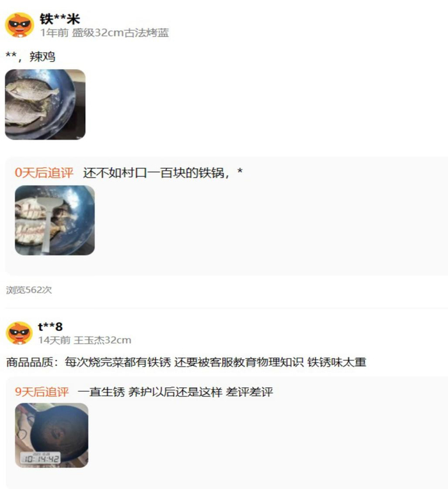Click the review text **，辣鸡
Screen dimensions: 448x489
pyautogui.click(x=31, y=56)
